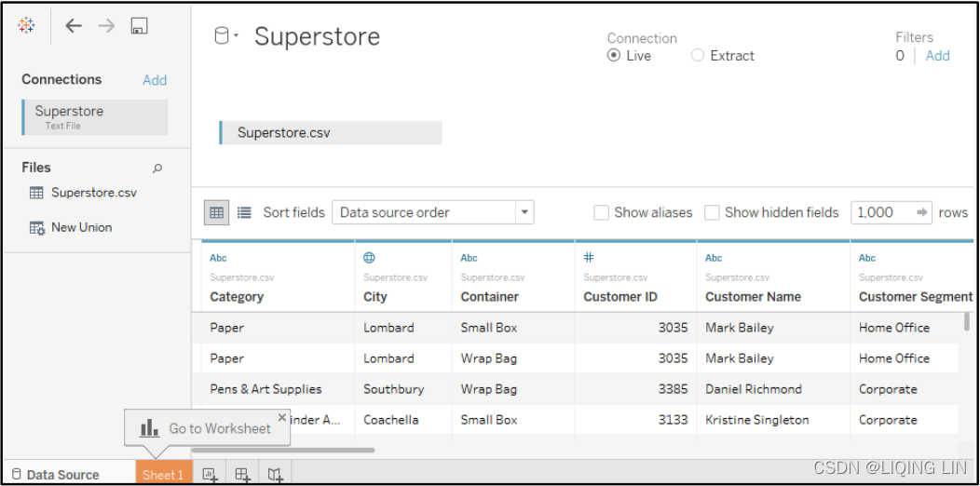Click the vertical scrollbar of the grid
The width and height of the screenshot is (980, 486).
coord(967,322)
